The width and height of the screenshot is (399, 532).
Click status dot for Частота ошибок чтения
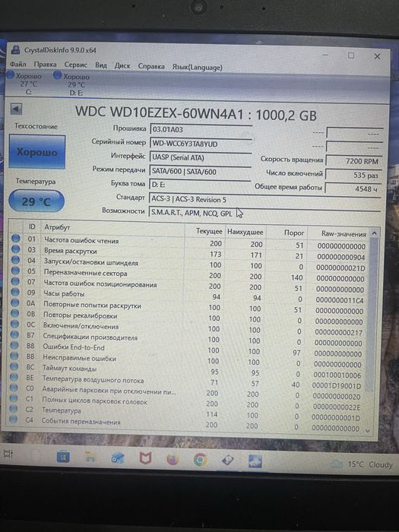(x=16, y=239)
